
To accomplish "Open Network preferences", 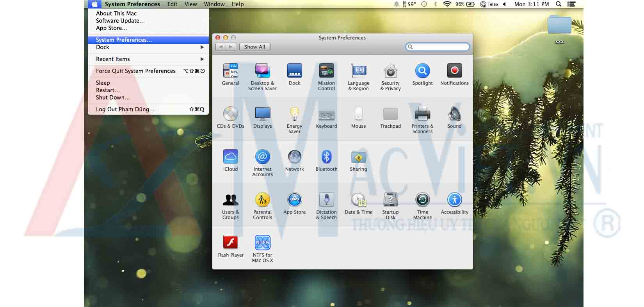I will (x=294, y=161).
